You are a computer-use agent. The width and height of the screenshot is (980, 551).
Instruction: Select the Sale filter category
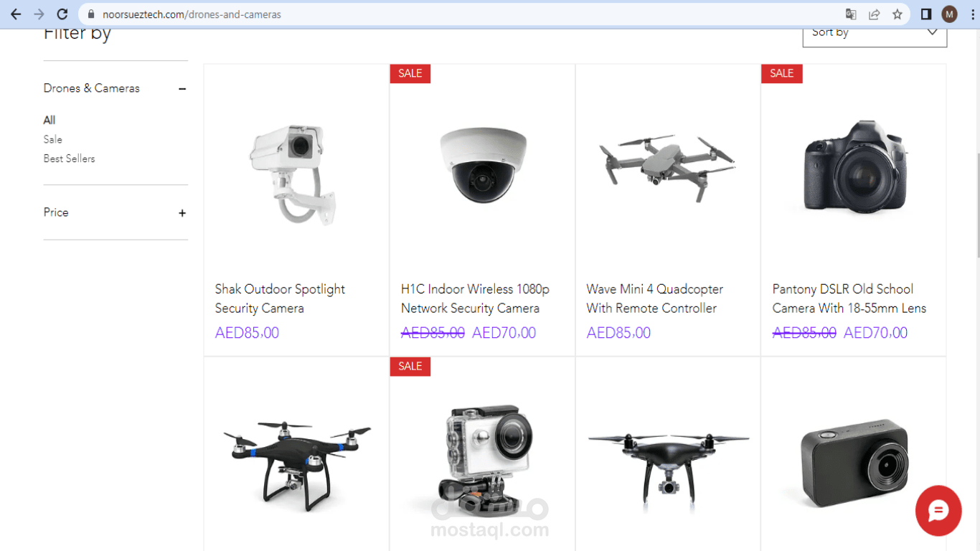click(x=53, y=139)
